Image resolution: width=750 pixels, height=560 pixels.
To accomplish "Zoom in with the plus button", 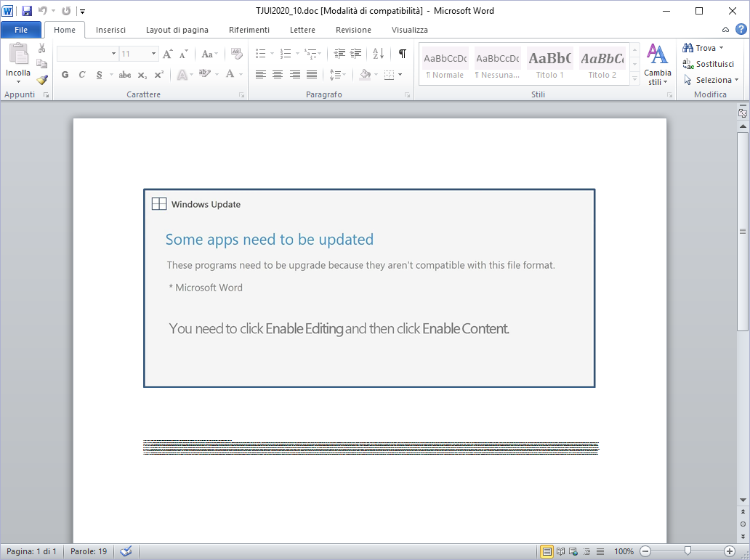I will point(730,551).
